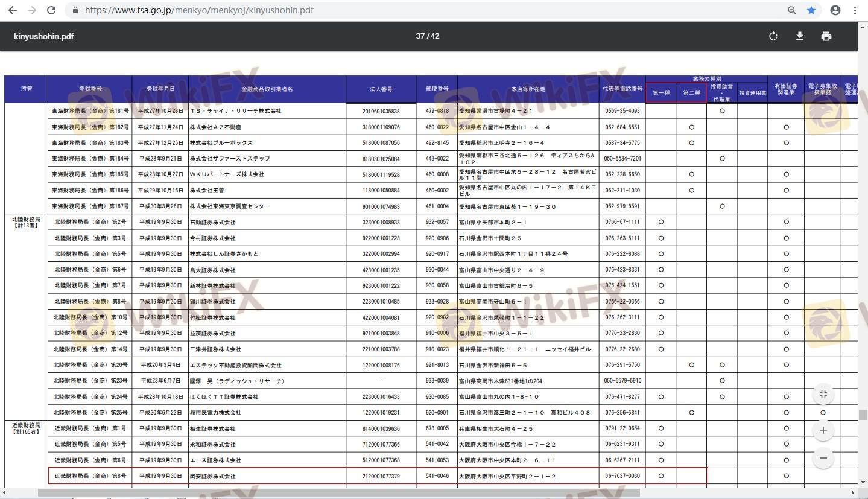The image size is (868, 499).
Task: Select company name エース証券株式会社
Action: point(215,460)
